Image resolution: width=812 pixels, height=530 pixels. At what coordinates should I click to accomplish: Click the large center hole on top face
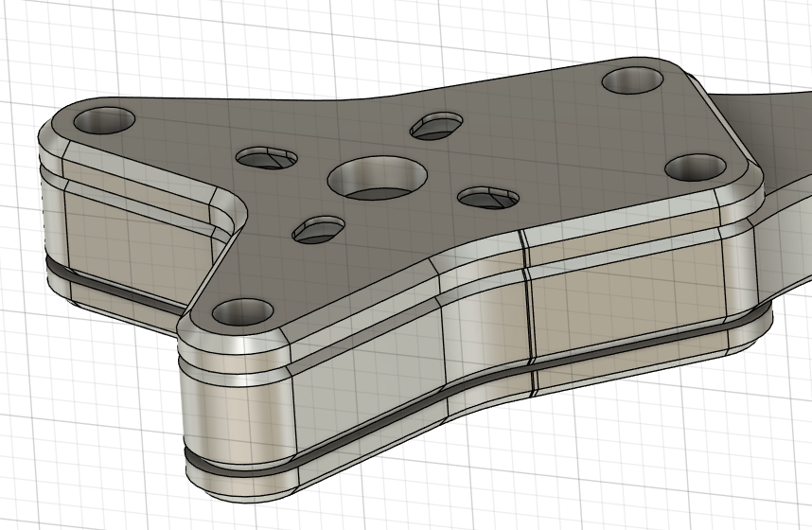[377, 177]
